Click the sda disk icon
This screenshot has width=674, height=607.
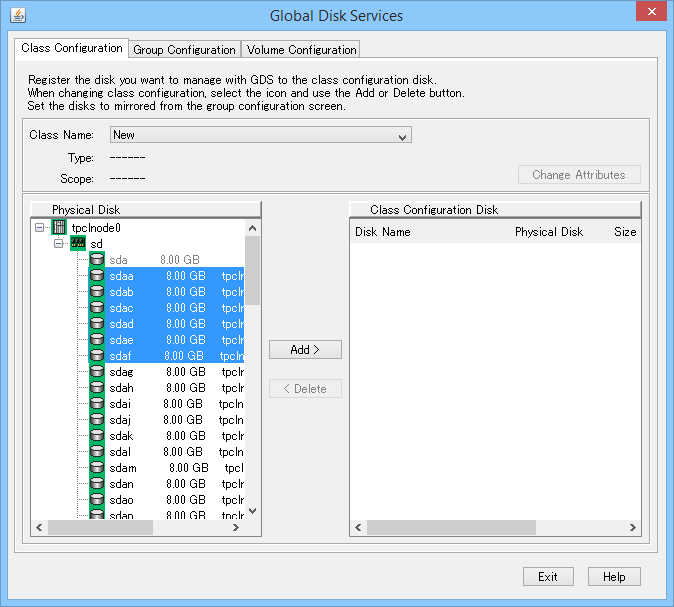coord(97,260)
